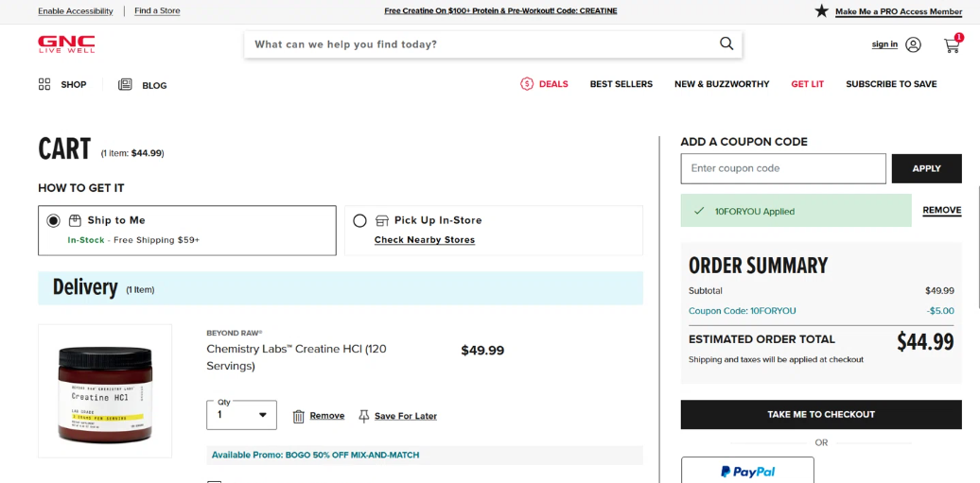Open the shopping cart icon
This screenshot has height=483, width=980.
952,45
